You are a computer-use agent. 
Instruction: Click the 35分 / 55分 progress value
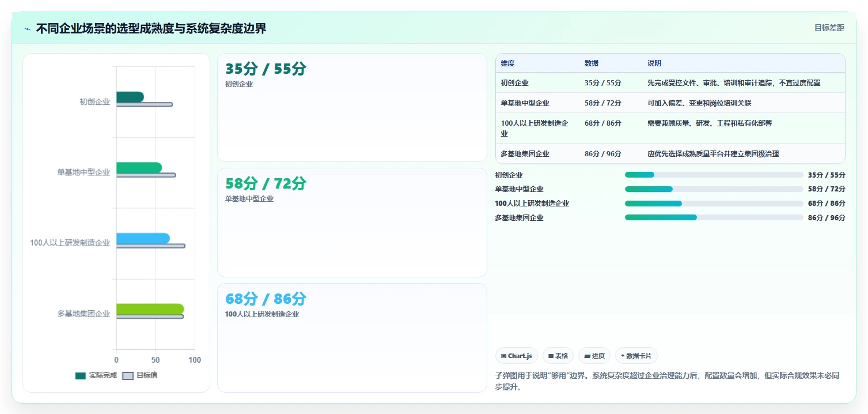coord(827,175)
